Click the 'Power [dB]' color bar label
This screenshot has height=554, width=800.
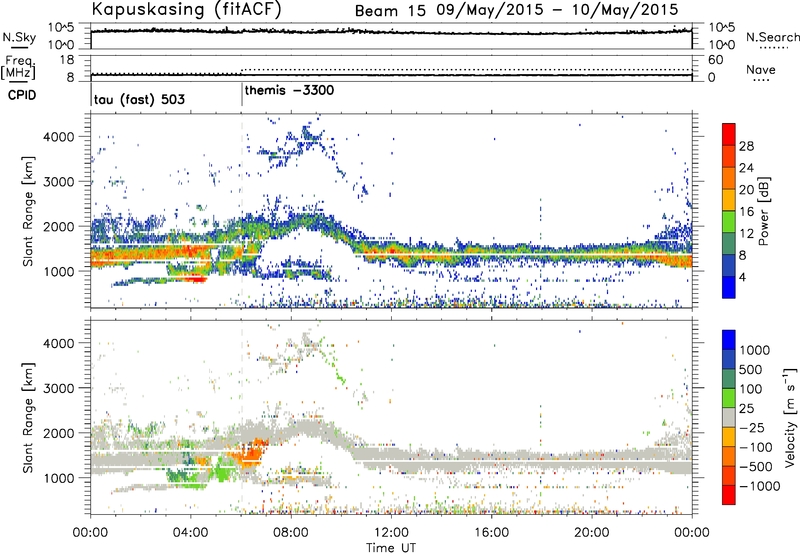(x=763, y=211)
